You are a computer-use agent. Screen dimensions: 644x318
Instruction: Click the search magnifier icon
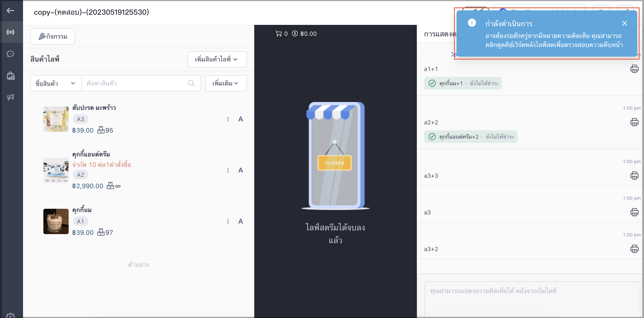pyautogui.click(x=191, y=83)
